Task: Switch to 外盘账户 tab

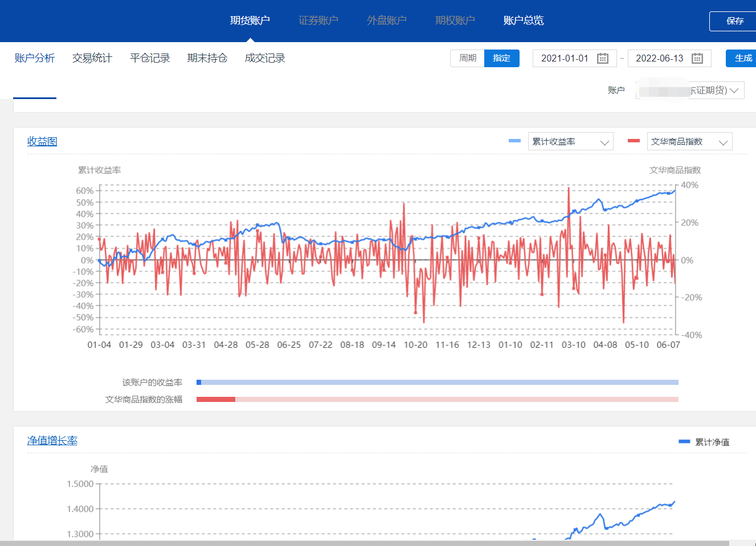Action: click(387, 20)
